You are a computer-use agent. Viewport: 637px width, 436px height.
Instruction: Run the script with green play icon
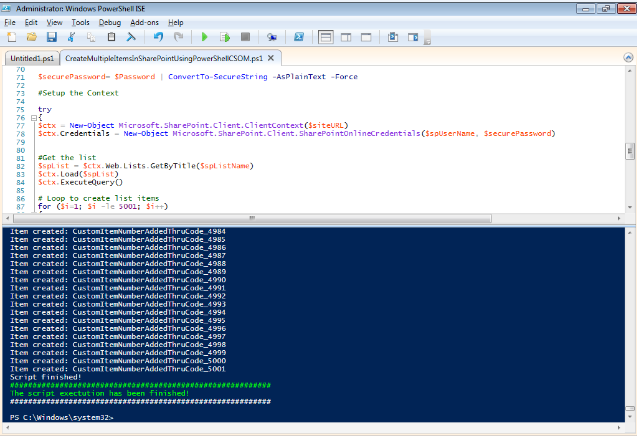pos(205,37)
